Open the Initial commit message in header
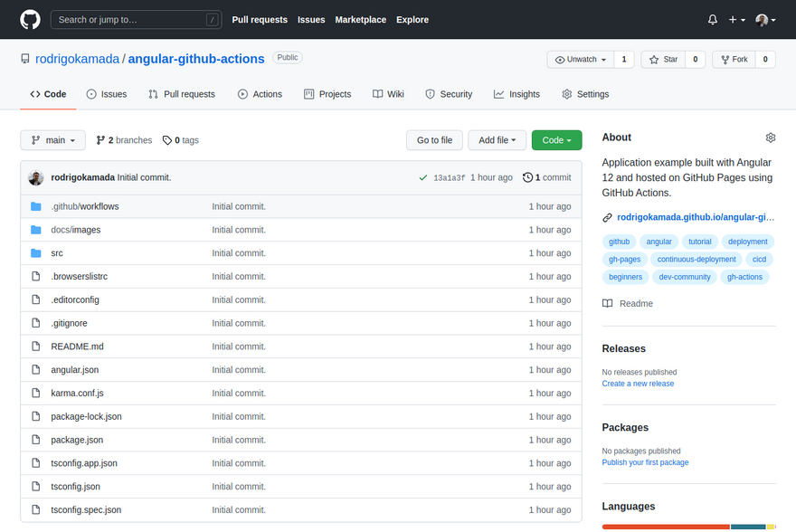This screenshot has width=796, height=532. pos(144,177)
